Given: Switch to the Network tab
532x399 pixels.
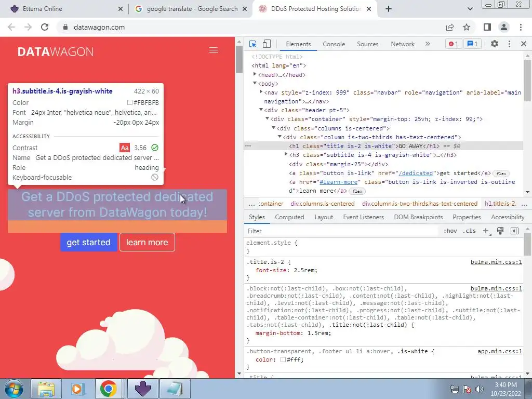Looking at the screenshot, I should 403,44.
